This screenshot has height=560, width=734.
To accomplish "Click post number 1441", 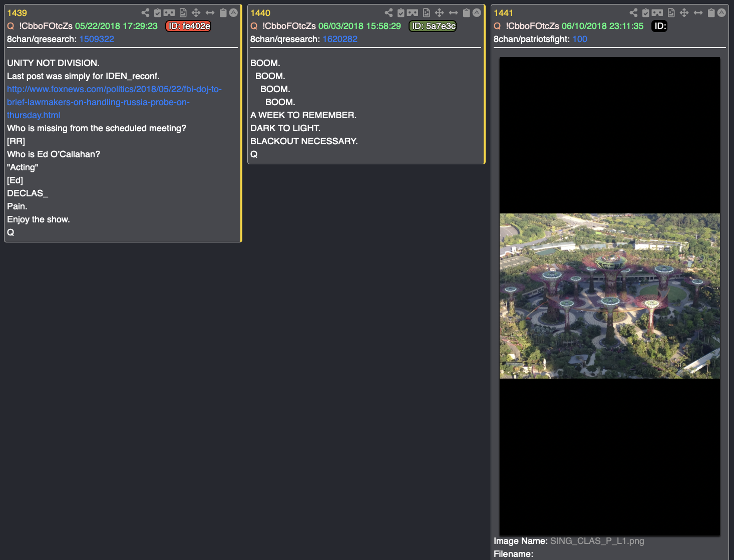I will (x=503, y=13).
